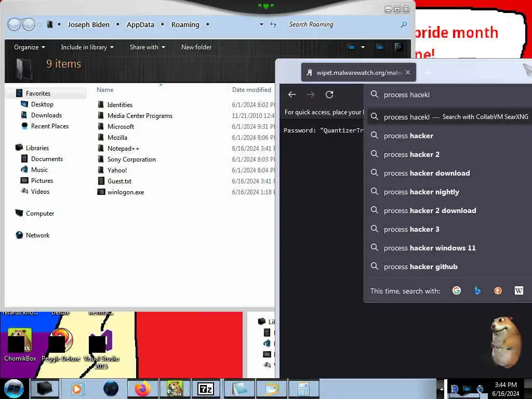Select Network in the navigation pane

37,235
